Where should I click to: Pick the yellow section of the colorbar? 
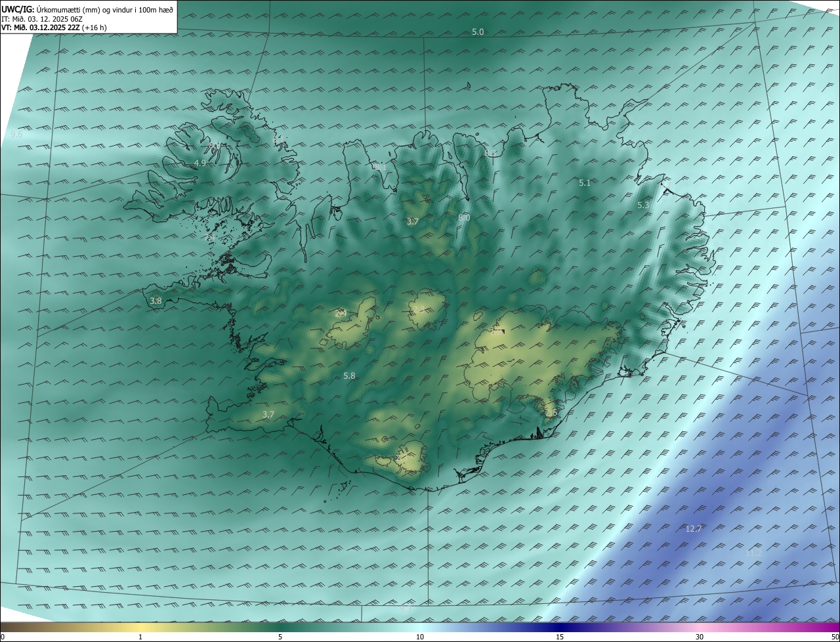141,628
